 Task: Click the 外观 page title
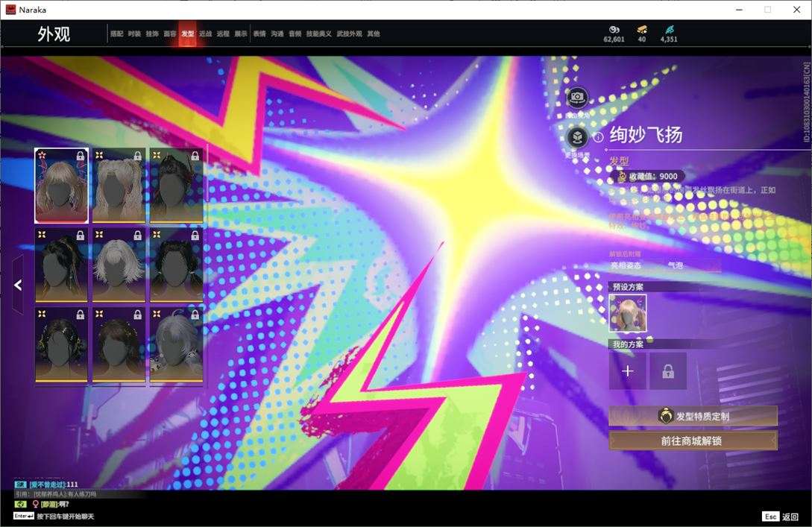54,34
